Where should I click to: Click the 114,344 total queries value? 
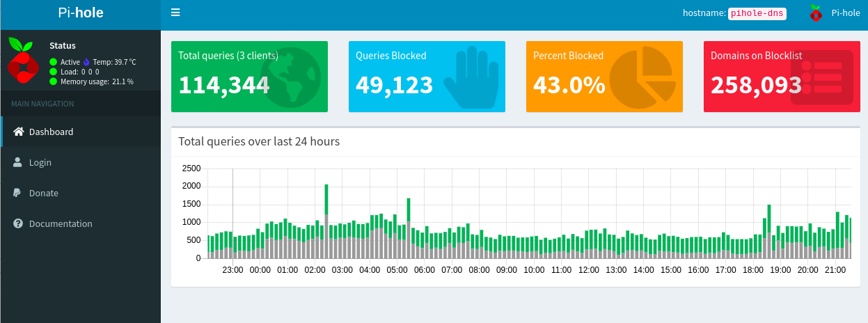click(224, 85)
